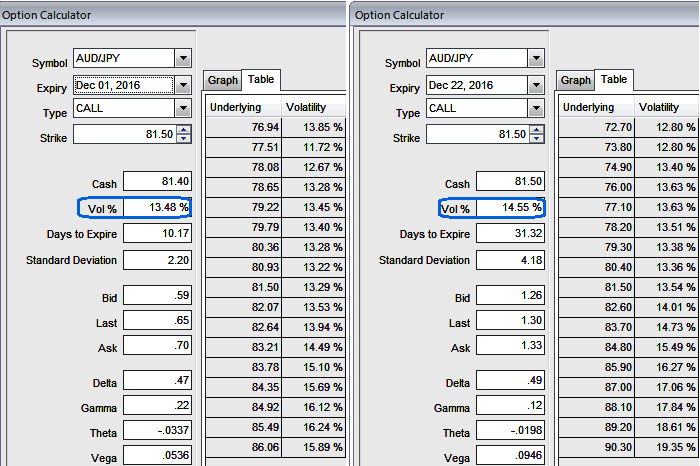This screenshot has height=466, width=700.
Task: Select volatility 11.72 % cell in left table
Action: click(313, 147)
